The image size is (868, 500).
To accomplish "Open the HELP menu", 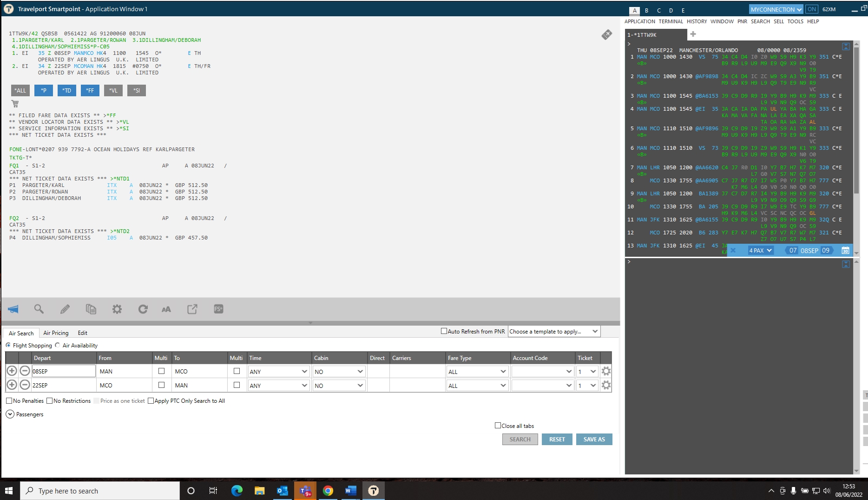I will 813,21.
